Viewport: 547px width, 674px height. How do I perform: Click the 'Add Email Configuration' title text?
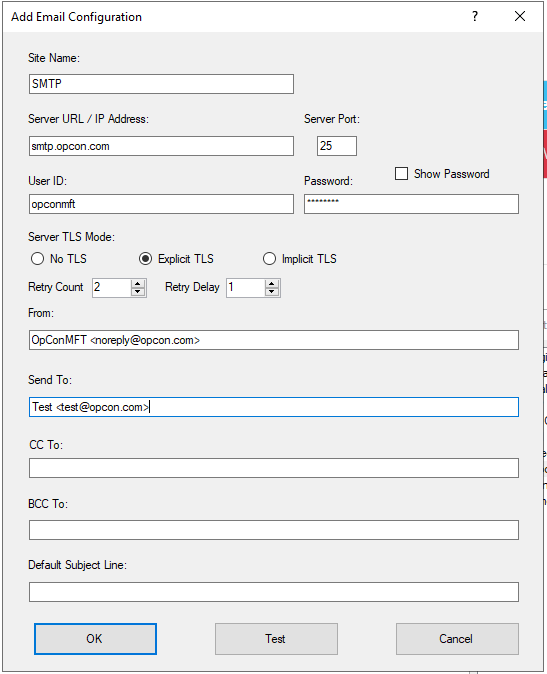click(76, 17)
